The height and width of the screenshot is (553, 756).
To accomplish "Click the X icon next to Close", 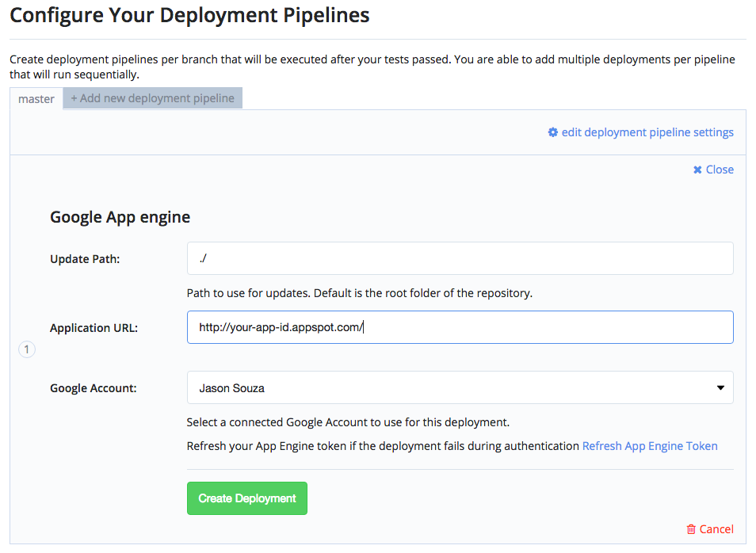I will pos(697,170).
